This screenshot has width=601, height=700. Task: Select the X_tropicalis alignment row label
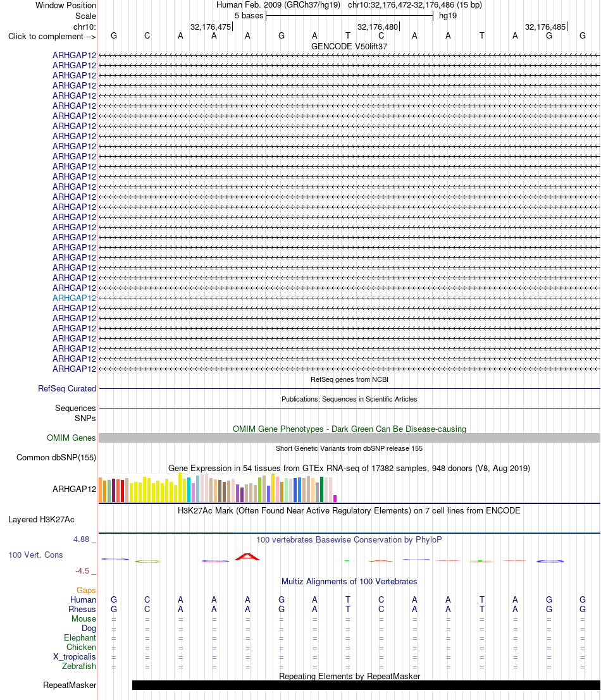[75, 657]
